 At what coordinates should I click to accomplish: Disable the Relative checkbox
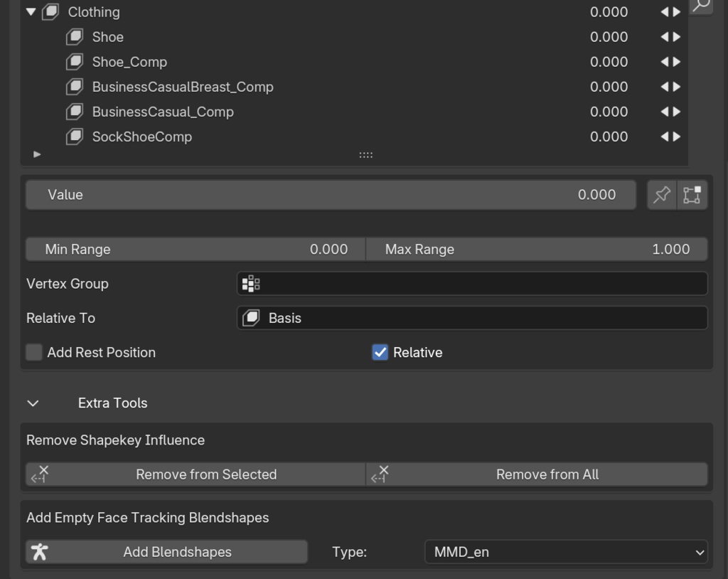(x=379, y=352)
